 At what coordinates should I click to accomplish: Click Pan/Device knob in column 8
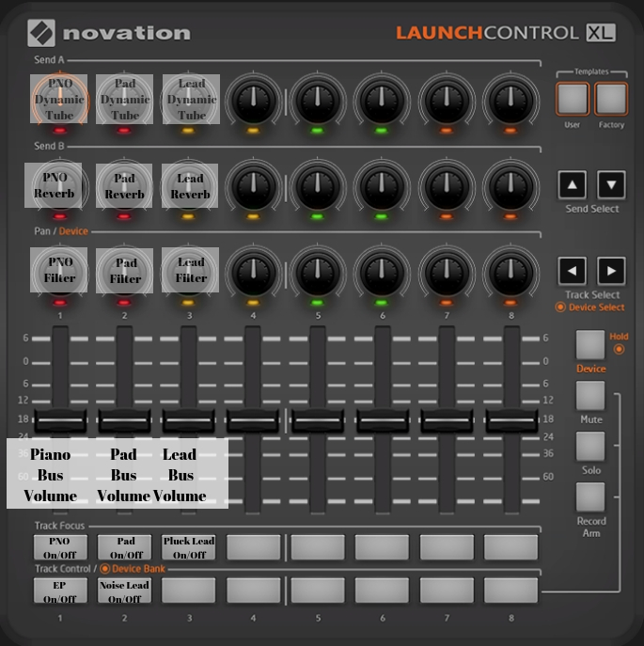tap(510, 273)
